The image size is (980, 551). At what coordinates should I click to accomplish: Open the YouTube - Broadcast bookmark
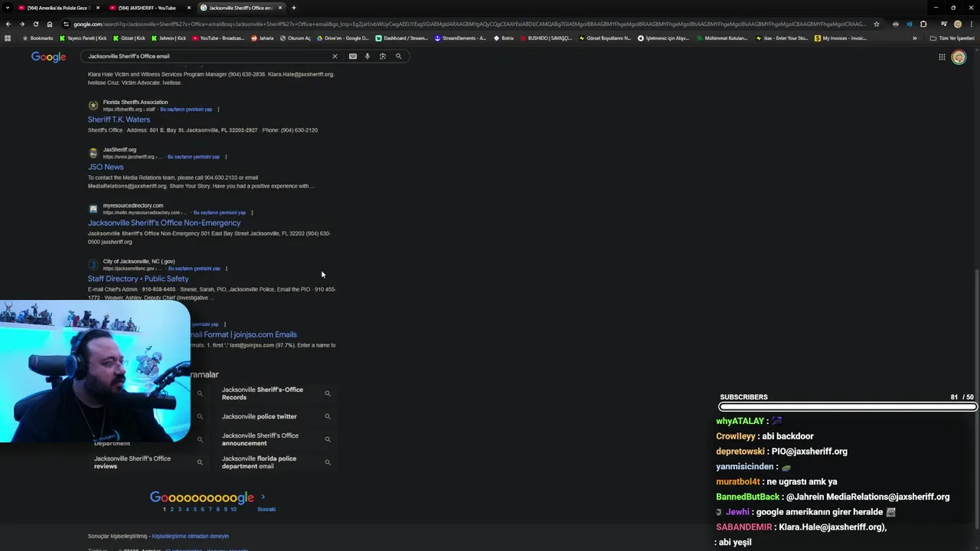(218, 37)
